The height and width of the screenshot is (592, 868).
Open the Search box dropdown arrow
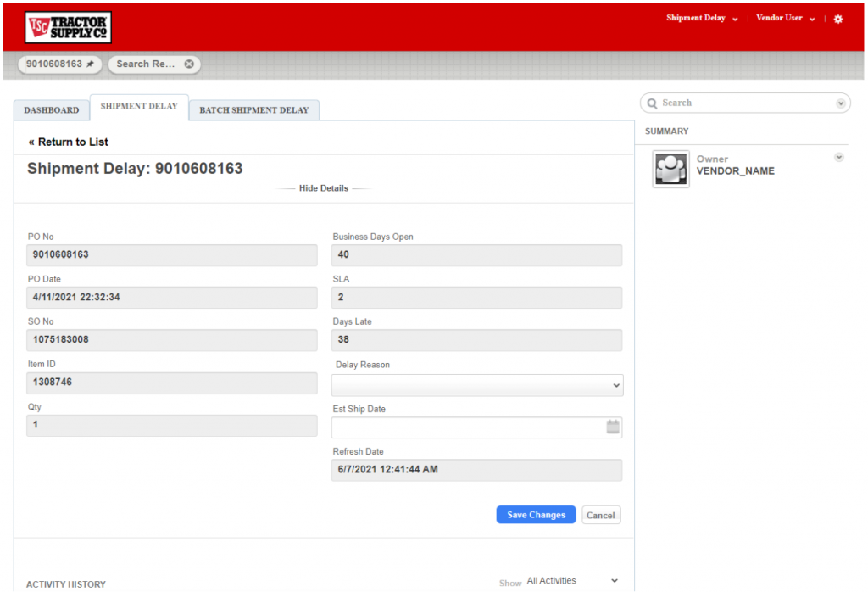click(841, 103)
